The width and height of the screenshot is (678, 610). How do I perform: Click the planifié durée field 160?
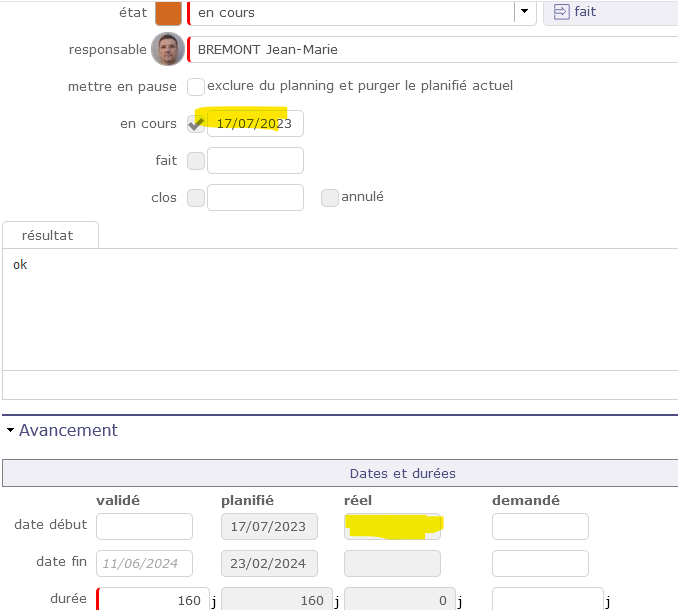(x=277, y=600)
